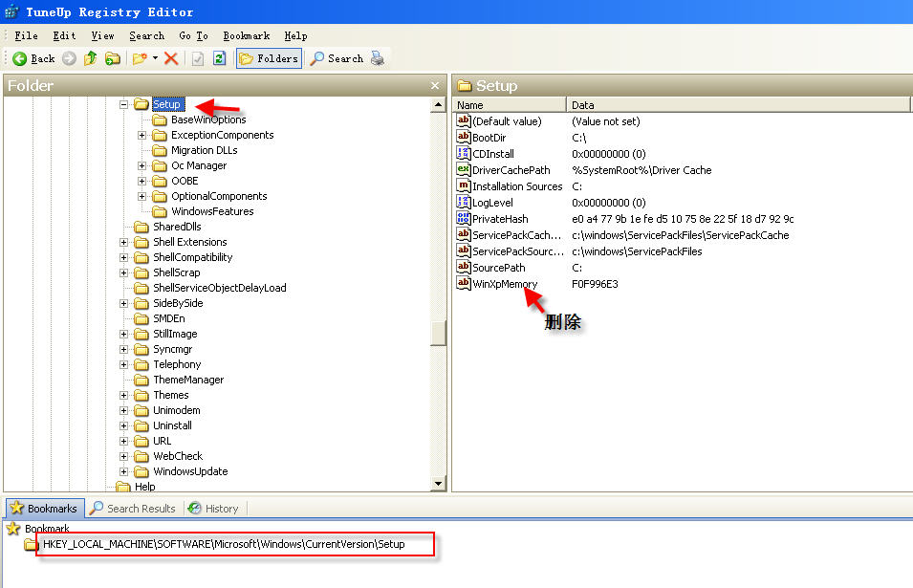The image size is (913, 588).
Task: Click the Print icon in toolbar
Action: point(378,58)
